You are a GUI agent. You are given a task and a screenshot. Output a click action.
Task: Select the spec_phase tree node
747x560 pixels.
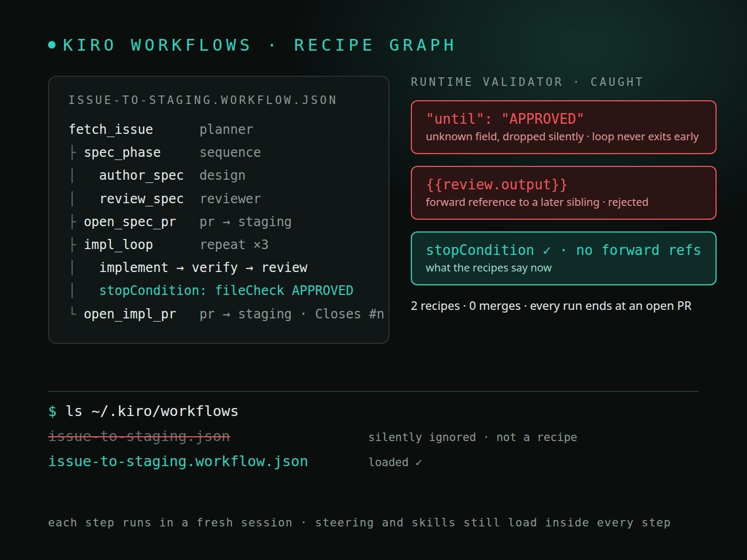pos(122,153)
